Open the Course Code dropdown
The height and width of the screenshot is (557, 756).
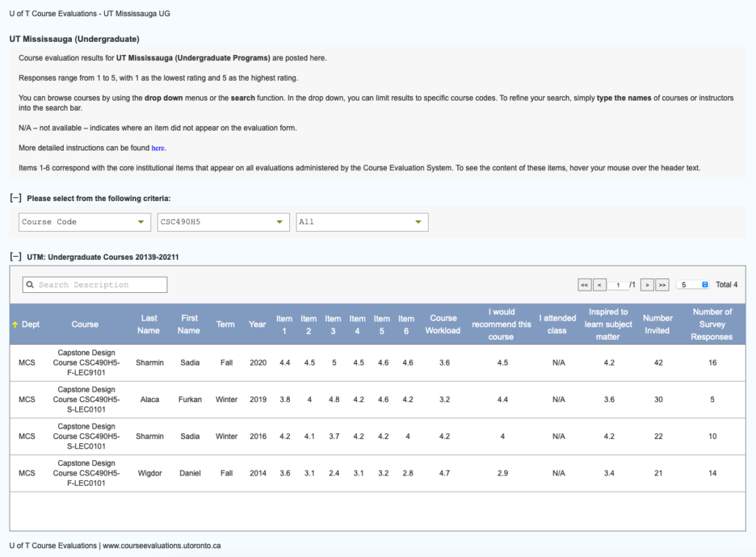tap(84, 222)
